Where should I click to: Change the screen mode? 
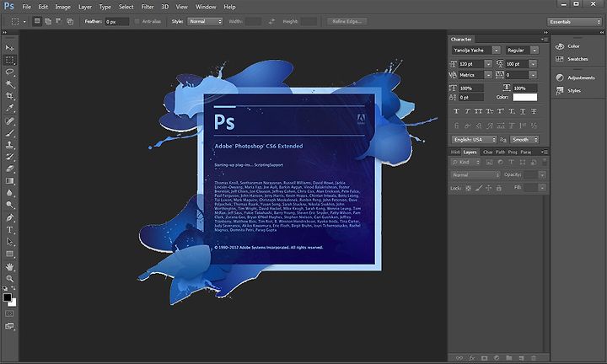(9, 326)
